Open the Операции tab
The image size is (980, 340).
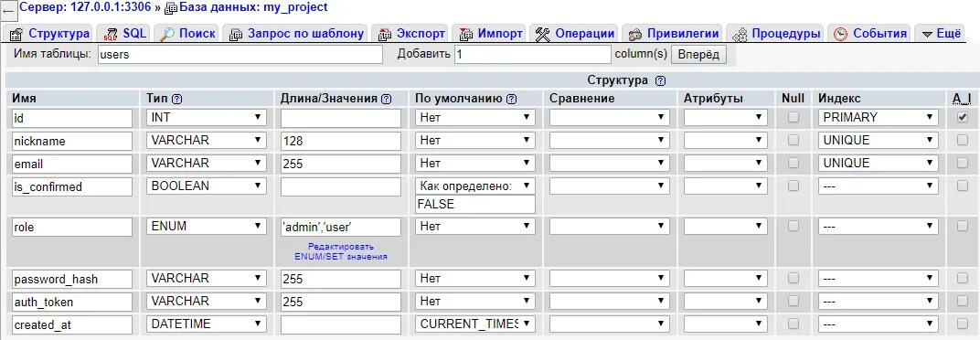pyautogui.click(x=574, y=34)
